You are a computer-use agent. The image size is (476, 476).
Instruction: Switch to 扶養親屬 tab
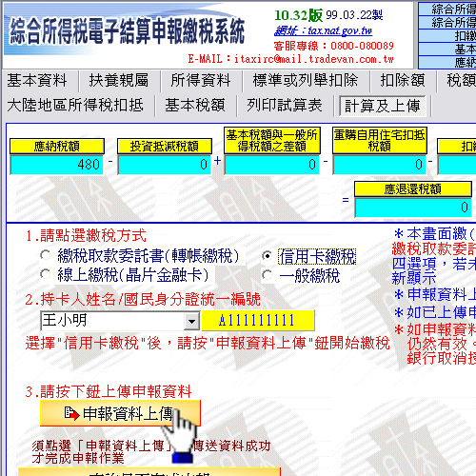(x=119, y=80)
